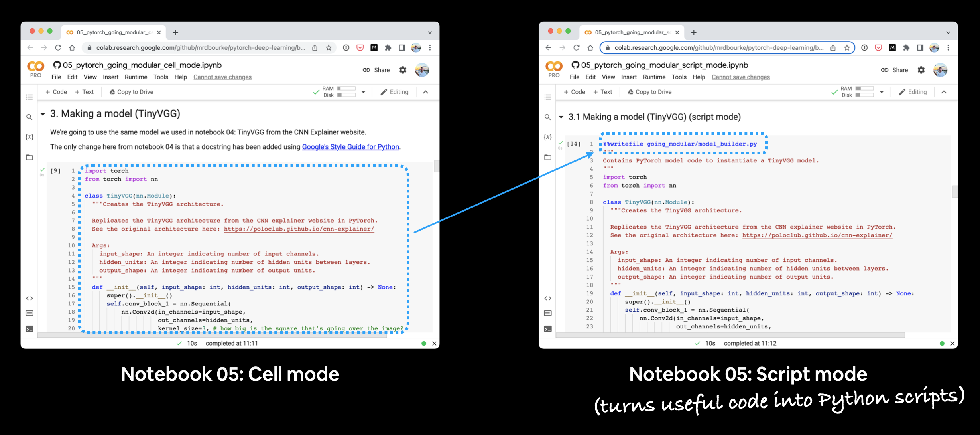
Task: Open Tools menu in script mode notebook
Action: click(x=679, y=77)
